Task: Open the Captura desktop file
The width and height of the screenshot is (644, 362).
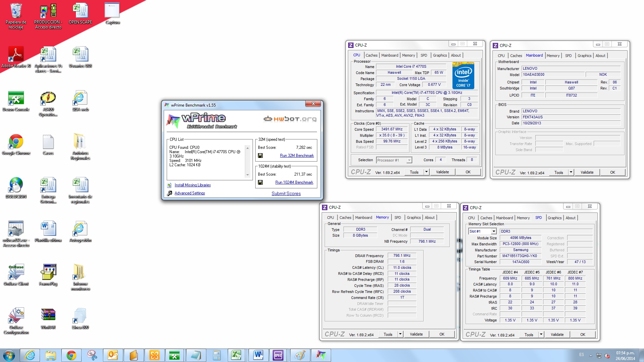Action: (112, 14)
